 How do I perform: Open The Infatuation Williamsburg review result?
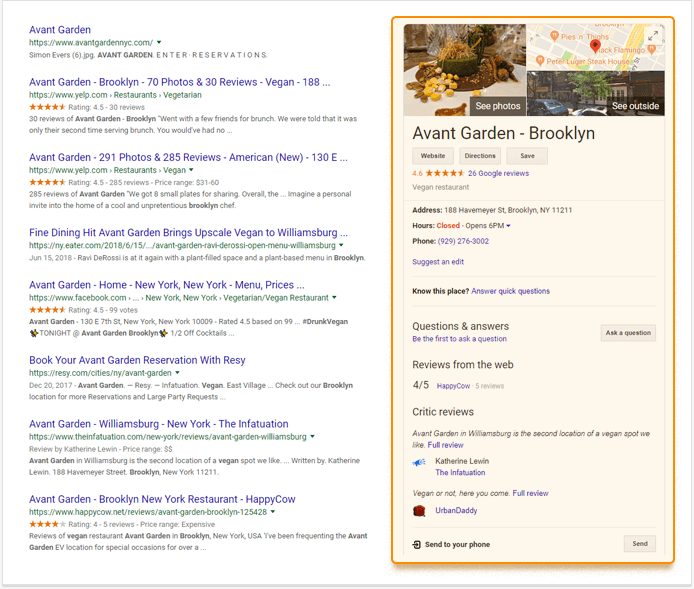pyautogui.click(x=158, y=423)
